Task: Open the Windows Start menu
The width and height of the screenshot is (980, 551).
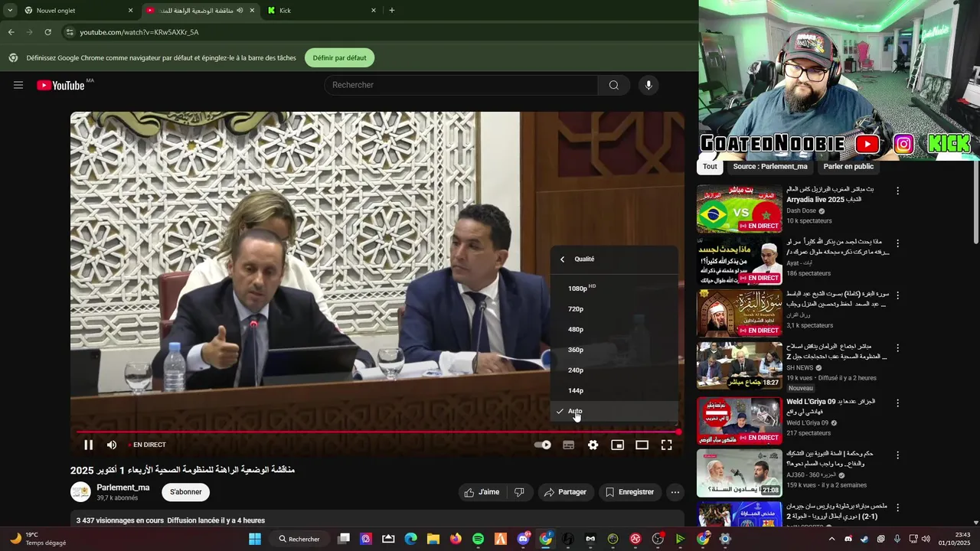Action: point(255,539)
